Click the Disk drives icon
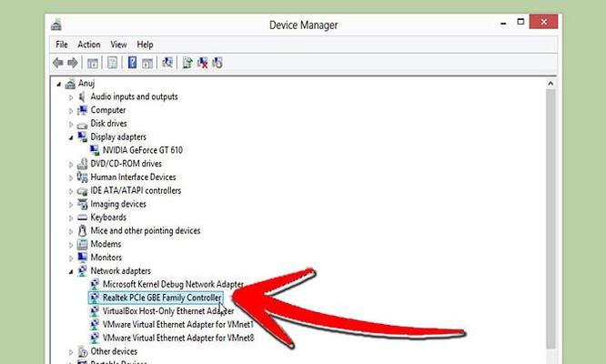This screenshot has width=606, height=364. click(x=82, y=125)
